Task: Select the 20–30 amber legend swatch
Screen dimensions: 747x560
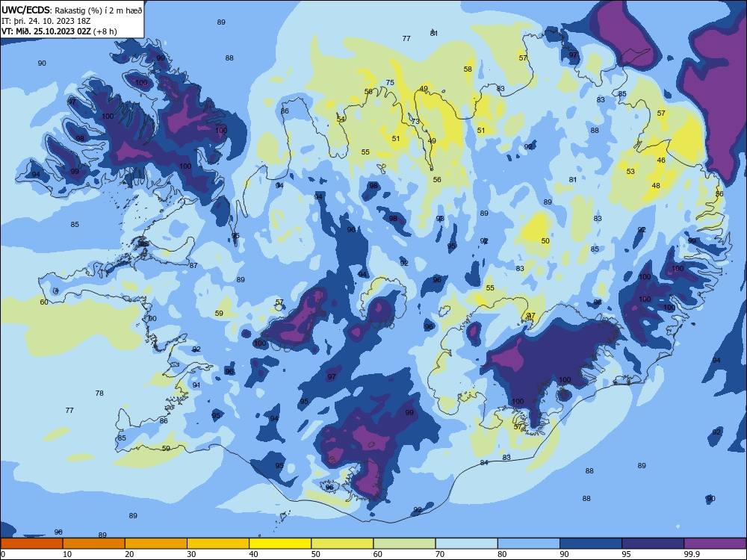Action: [x=156, y=544]
